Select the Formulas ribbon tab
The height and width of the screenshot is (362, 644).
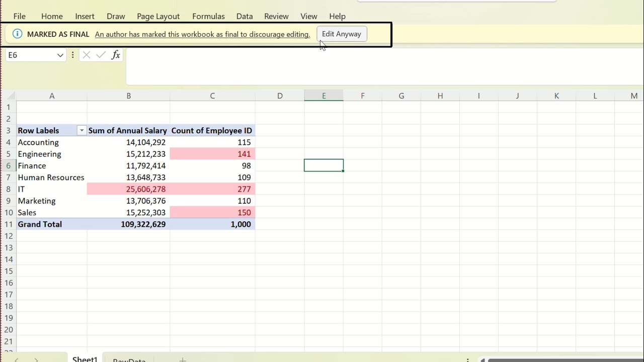pyautogui.click(x=208, y=16)
